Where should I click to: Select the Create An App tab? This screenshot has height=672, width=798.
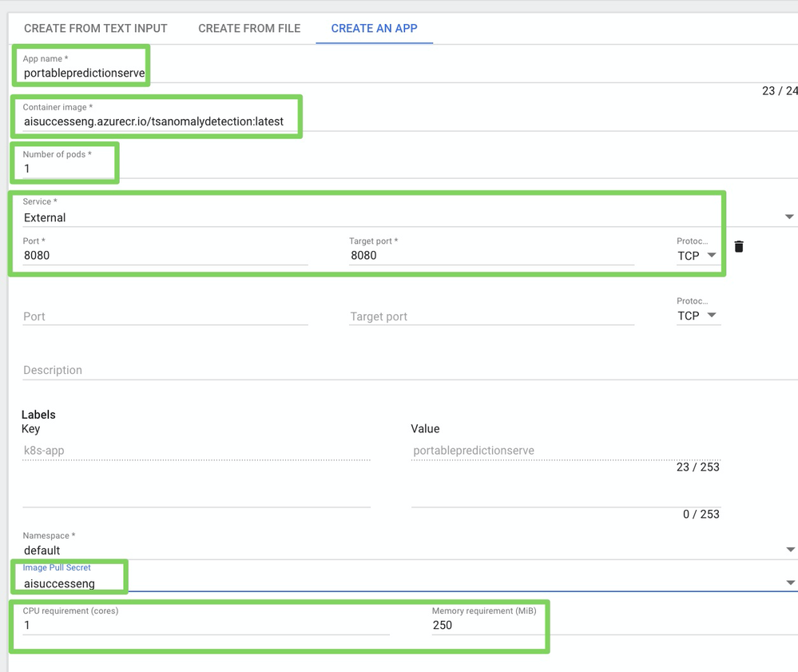click(374, 28)
